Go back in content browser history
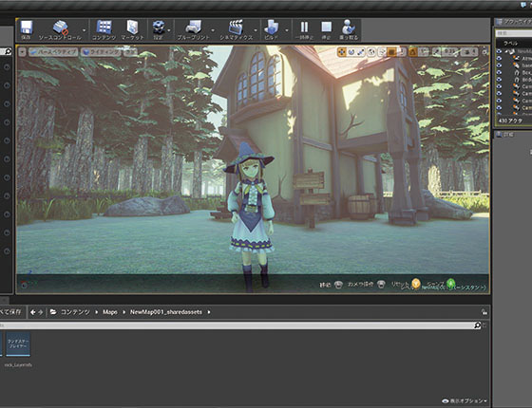The height and width of the screenshot is (408, 532). [x=33, y=312]
